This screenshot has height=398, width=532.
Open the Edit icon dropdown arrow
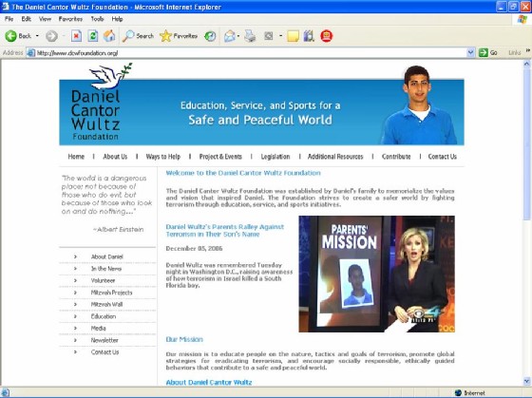(x=280, y=36)
